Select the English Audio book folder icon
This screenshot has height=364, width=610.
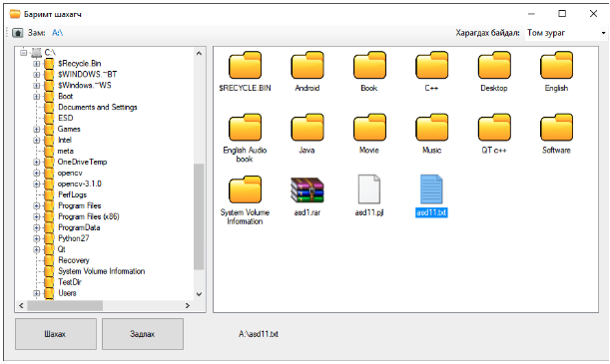(x=245, y=128)
